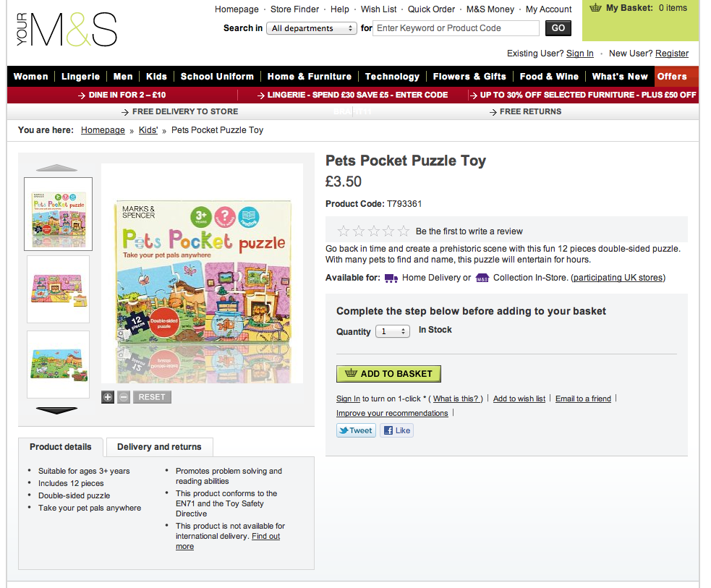
Task: Open the Home & Furniture menu
Action: [x=310, y=77]
